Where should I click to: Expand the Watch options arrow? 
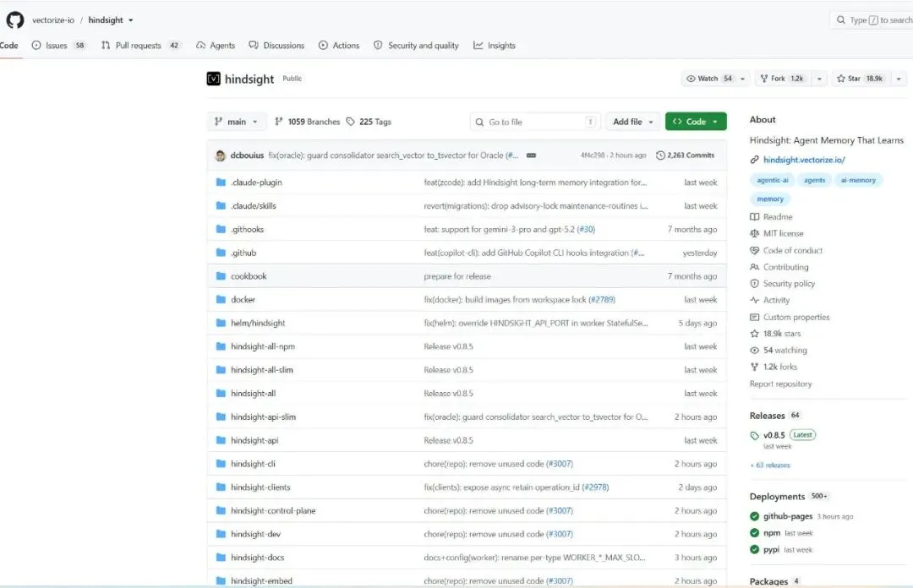tap(742, 79)
